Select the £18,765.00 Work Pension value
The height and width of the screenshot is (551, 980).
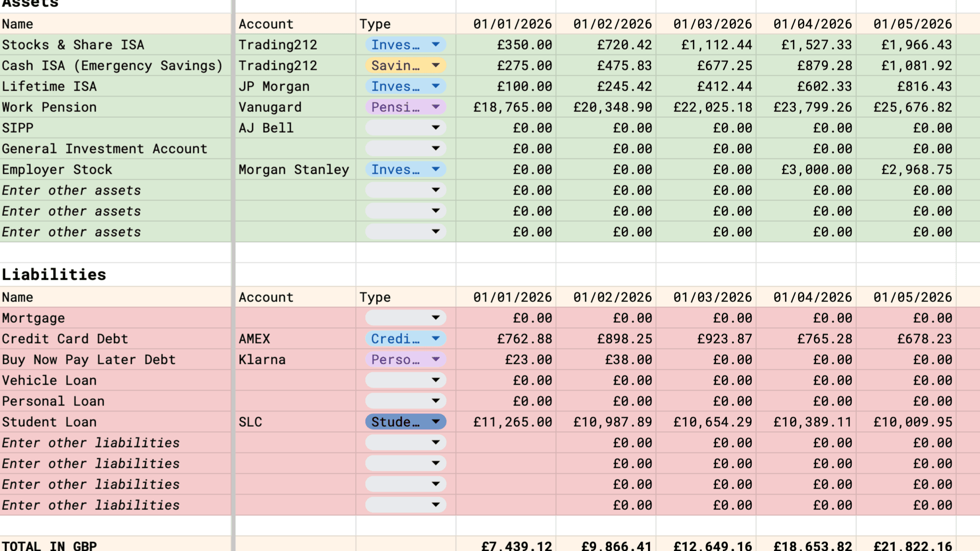pyautogui.click(x=506, y=107)
